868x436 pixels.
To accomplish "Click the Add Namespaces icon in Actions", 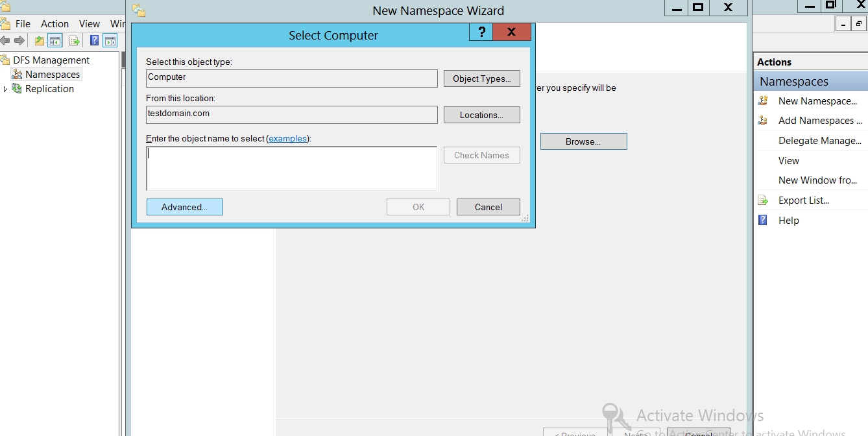I will pyautogui.click(x=764, y=121).
